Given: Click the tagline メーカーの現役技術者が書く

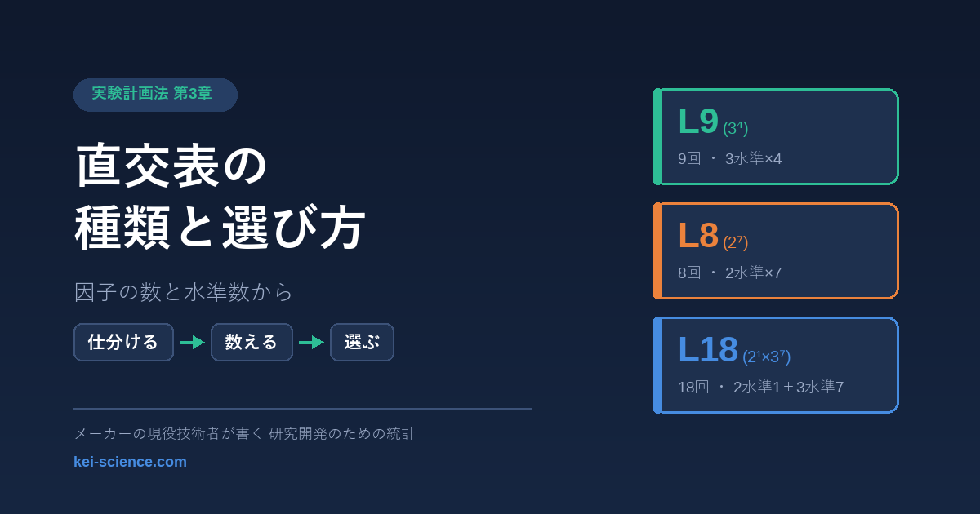Looking at the screenshot, I should 169,433.
